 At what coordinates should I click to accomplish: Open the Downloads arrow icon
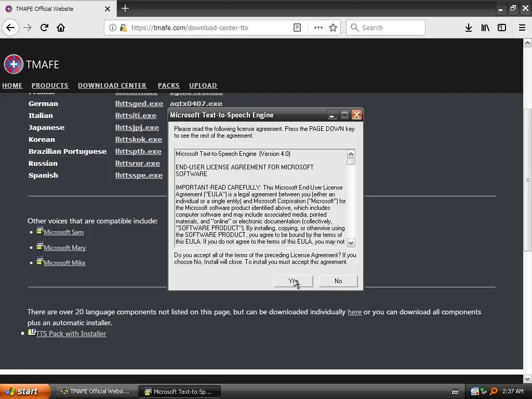(469, 28)
